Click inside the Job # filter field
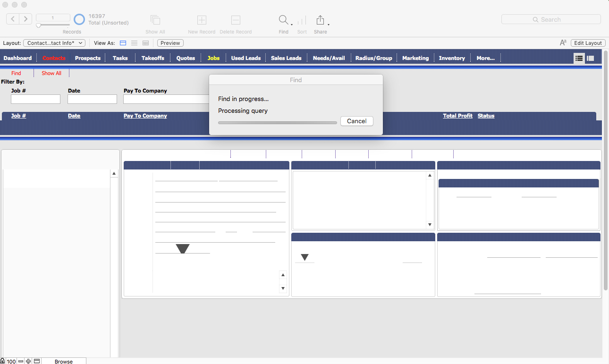Image resolution: width=609 pixels, height=364 pixels. click(x=35, y=99)
